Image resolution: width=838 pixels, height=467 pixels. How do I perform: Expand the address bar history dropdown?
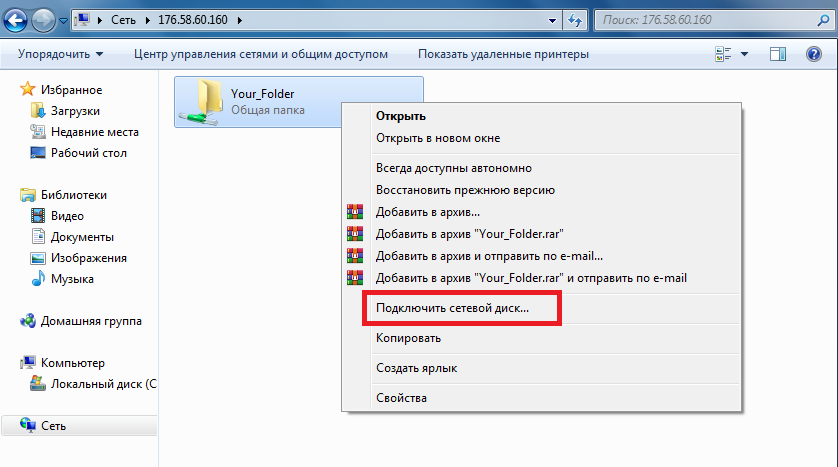pos(552,20)
